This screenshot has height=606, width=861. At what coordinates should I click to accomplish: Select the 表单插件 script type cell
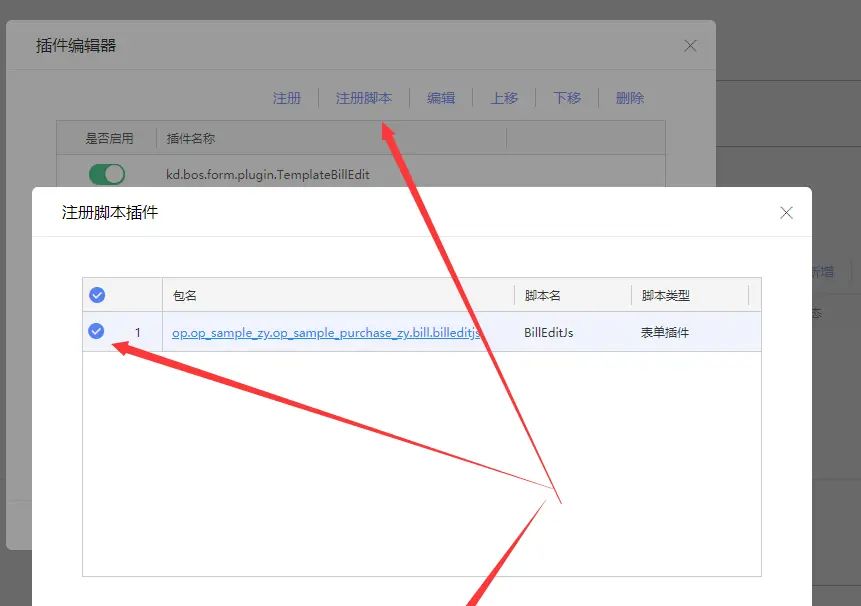[x=664, y=333]
